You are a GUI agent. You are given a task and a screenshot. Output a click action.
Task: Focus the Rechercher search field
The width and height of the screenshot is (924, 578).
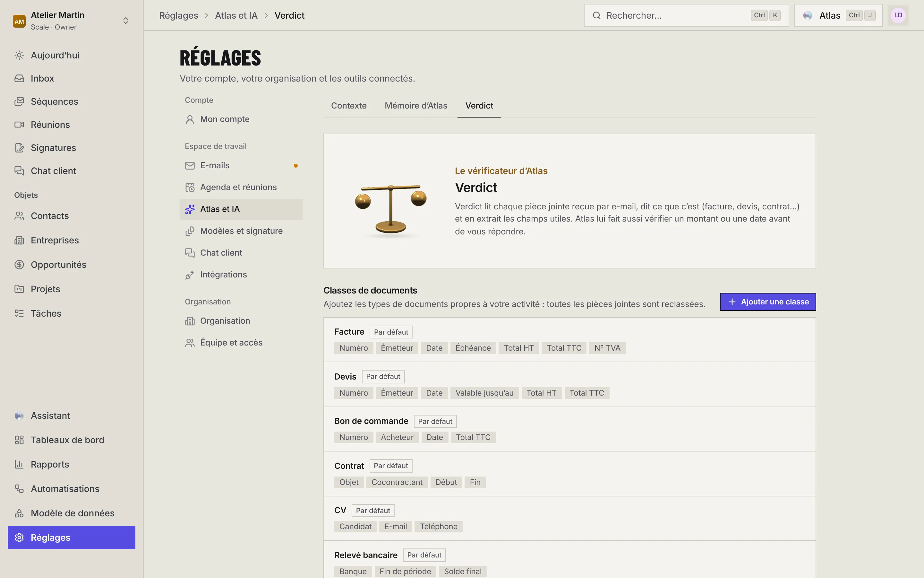click(x=686, y=15)
